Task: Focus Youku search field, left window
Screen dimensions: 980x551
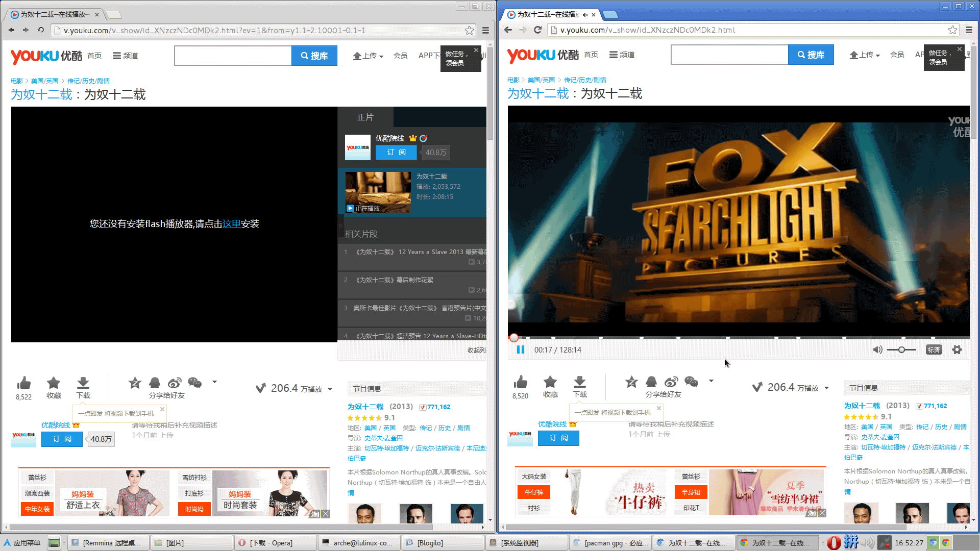Action: pos(233,56)
